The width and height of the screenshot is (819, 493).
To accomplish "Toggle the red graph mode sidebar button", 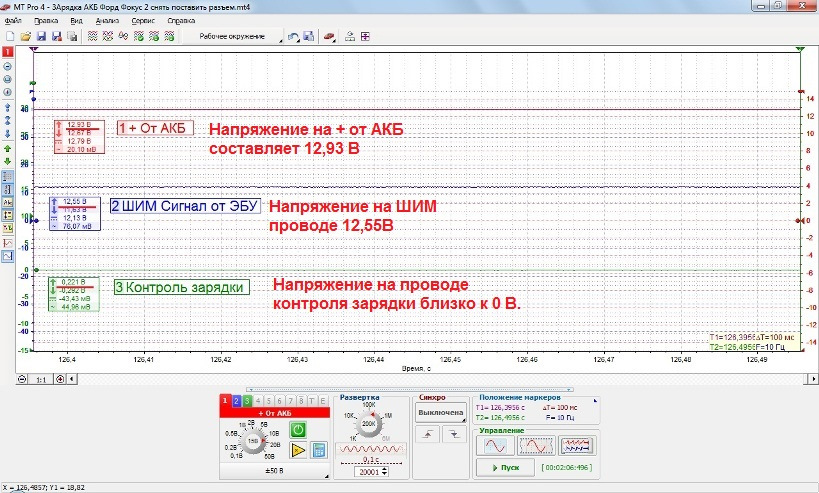I will (8, 243).
